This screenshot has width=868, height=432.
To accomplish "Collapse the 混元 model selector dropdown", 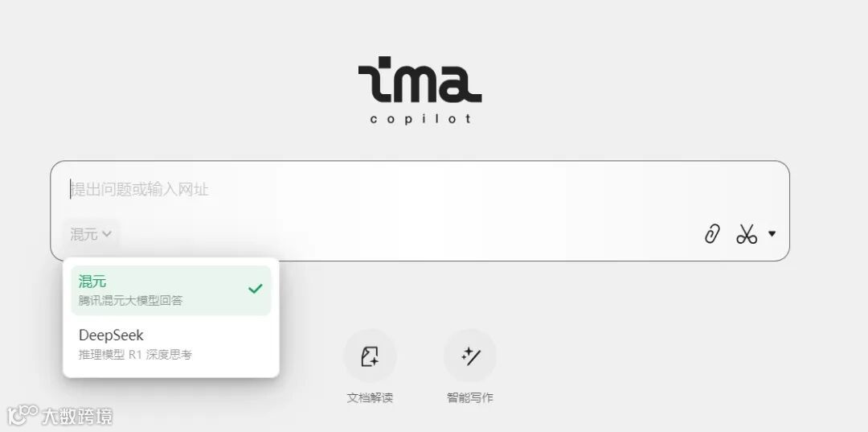I will (91, 234).
